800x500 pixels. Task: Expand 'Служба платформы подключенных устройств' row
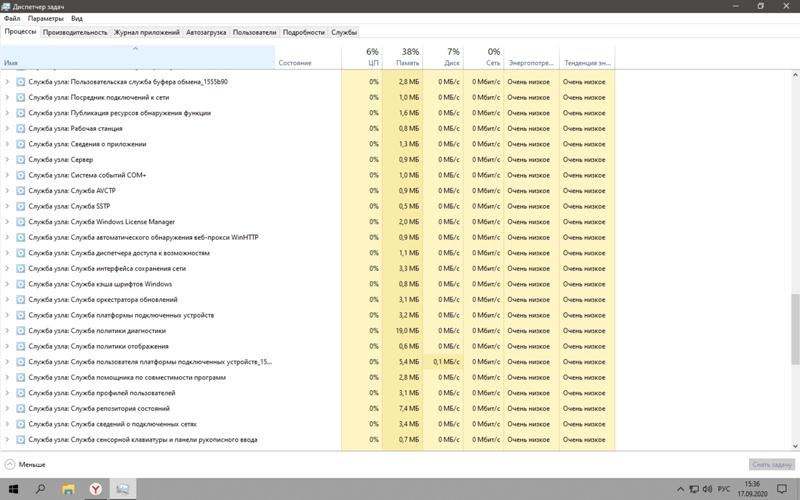pyautogui.click(x=7, y=315)
